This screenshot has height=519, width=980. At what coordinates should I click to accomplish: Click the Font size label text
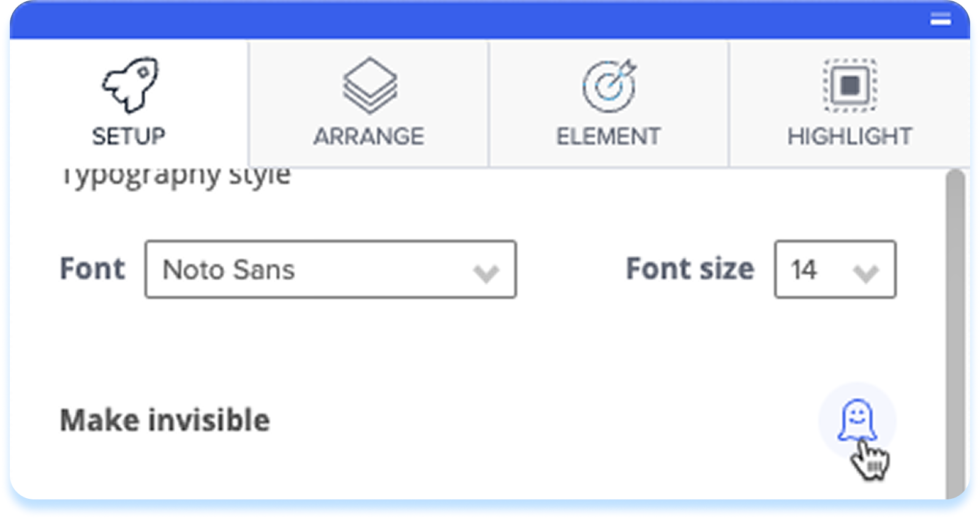[x=690, y=269]
